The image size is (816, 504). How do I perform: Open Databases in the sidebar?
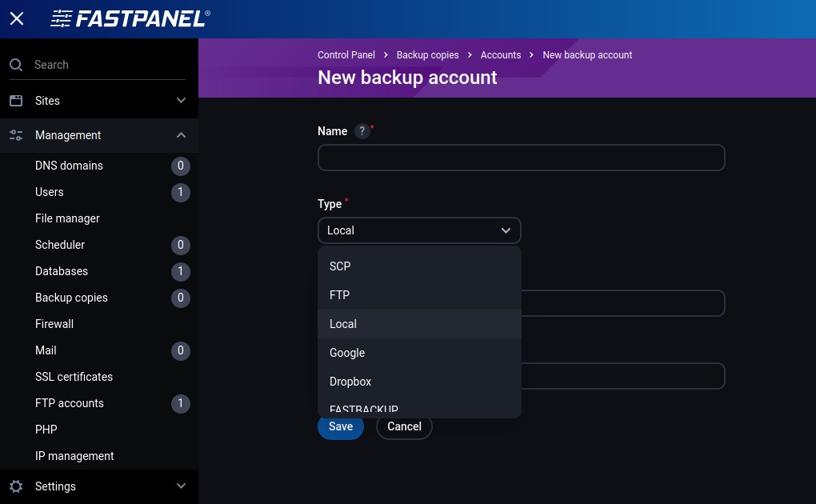tap(62, 271)
